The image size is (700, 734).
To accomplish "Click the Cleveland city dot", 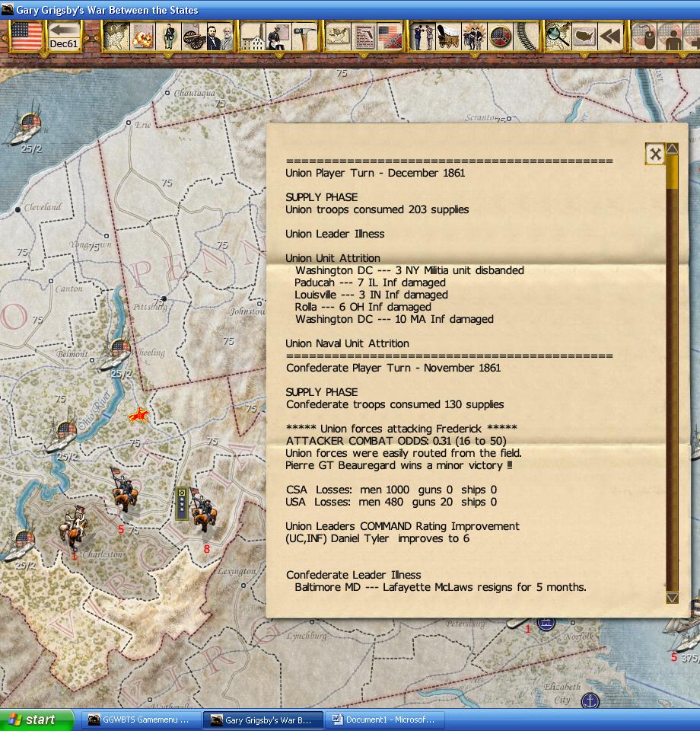I will 17,209.
